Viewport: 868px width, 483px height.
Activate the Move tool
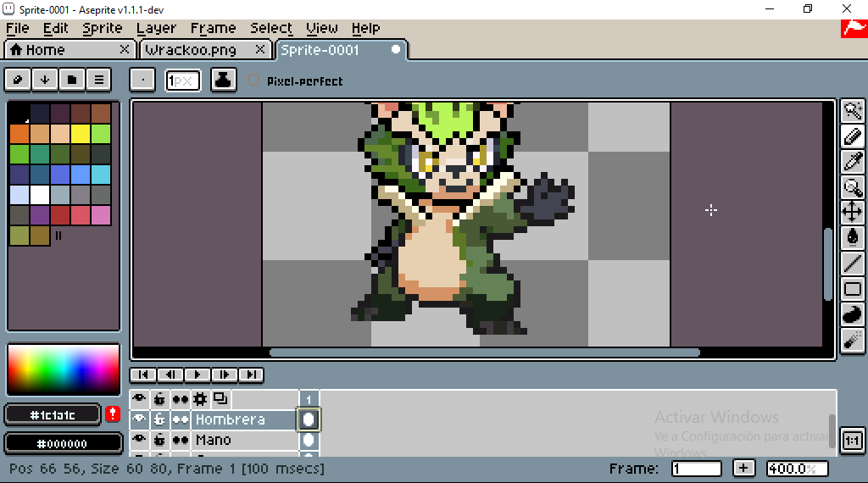pos(853,212)
